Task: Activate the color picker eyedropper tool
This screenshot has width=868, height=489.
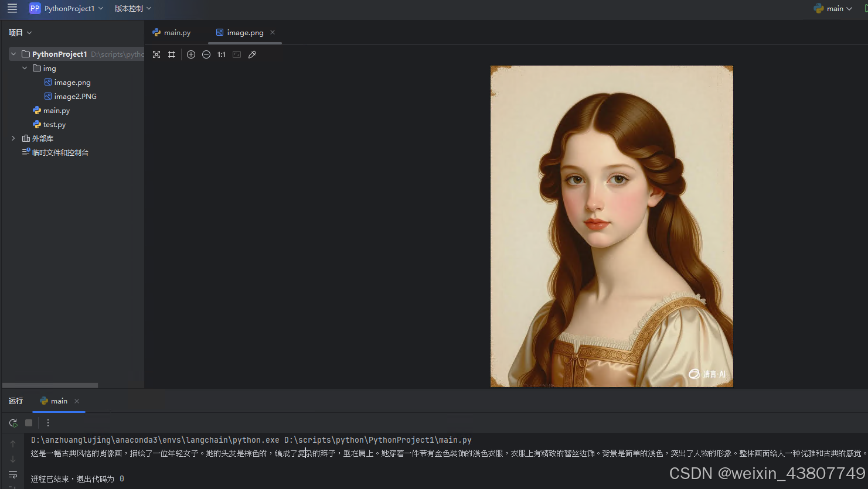Action: pyautogui.click(x=253, y=54)
